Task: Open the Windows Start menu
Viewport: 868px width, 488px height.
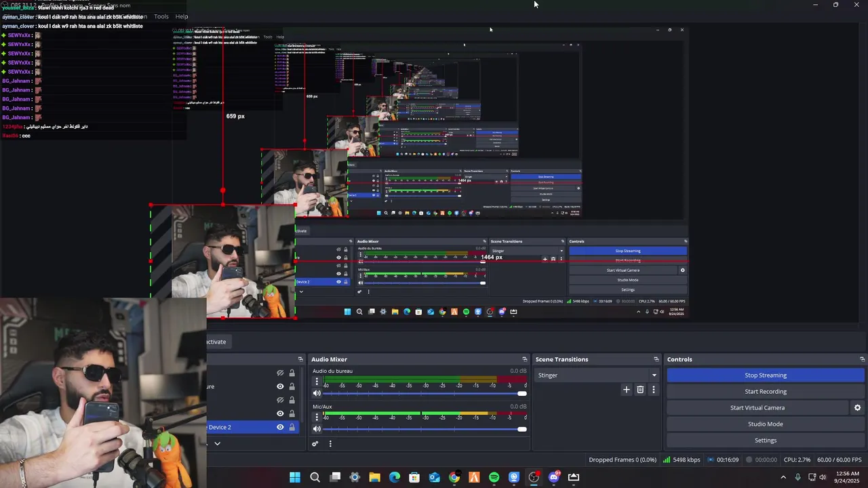Action: (295, 477)
